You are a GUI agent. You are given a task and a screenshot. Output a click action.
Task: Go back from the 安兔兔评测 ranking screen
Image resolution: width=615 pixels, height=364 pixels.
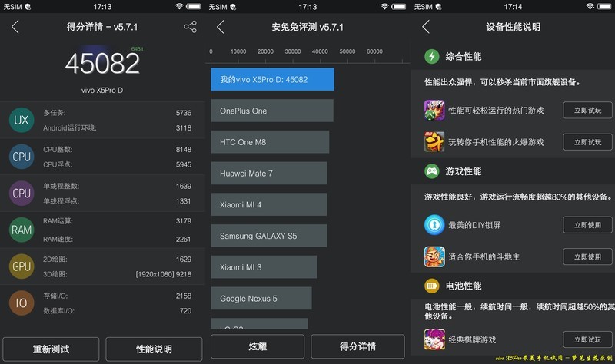coord(221,27)
